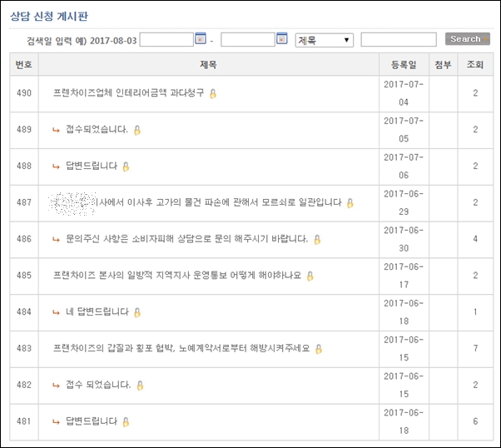Click lock icon on post 483 row

[319, 349]
